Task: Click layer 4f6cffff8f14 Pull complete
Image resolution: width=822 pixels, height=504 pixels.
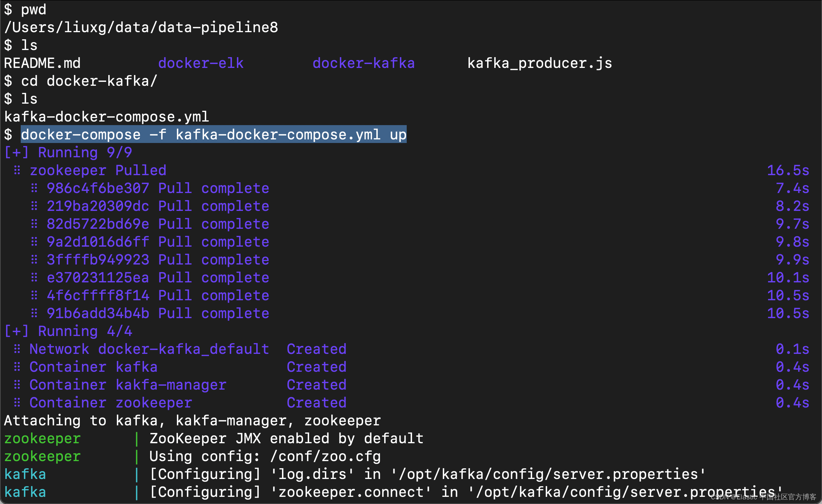Action: coord(158,296)
